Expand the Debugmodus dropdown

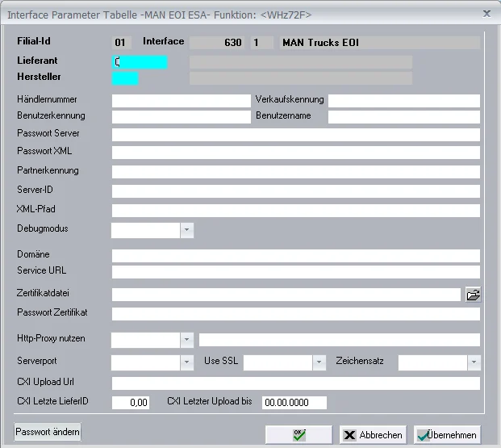(187, 230)
